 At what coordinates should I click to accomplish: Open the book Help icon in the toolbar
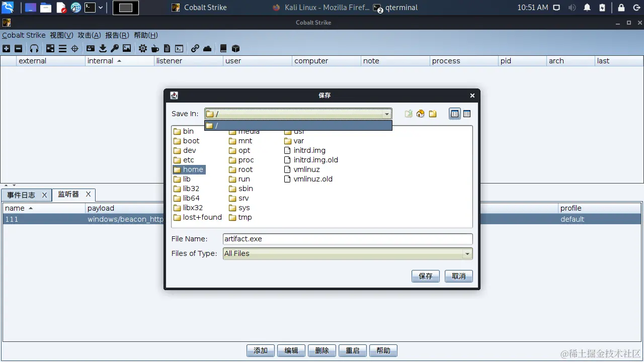(223, 49)
